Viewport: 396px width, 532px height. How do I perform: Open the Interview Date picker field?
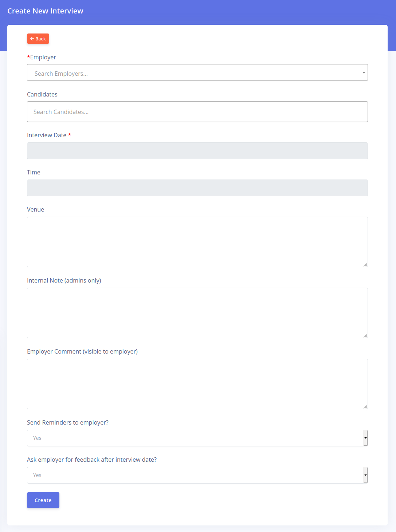tap(197, 151)
